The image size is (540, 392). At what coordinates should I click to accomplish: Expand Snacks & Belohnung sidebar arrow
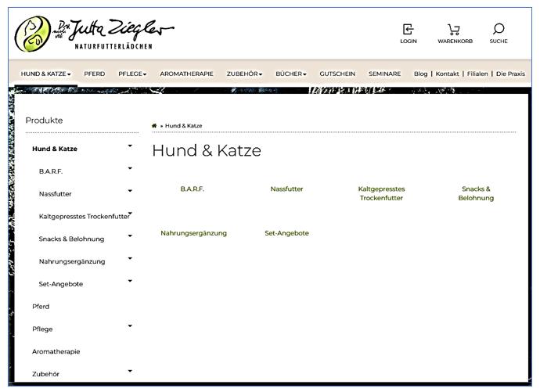tap(130, 236)
